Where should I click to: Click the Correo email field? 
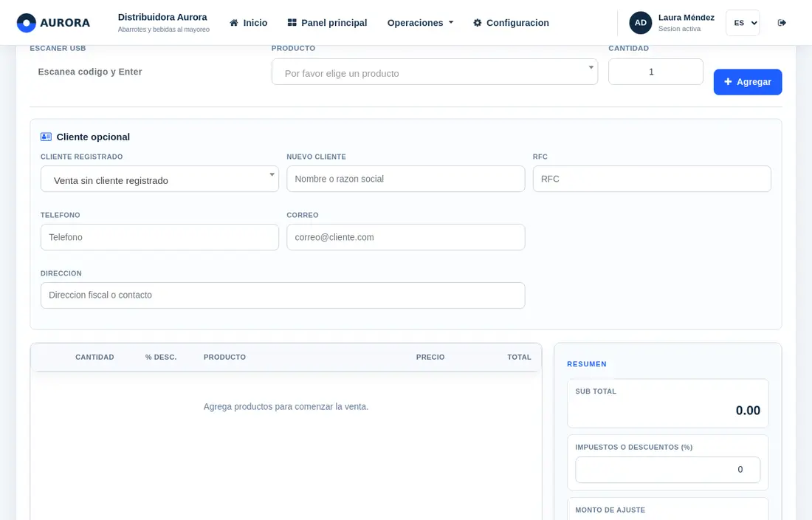405,237
